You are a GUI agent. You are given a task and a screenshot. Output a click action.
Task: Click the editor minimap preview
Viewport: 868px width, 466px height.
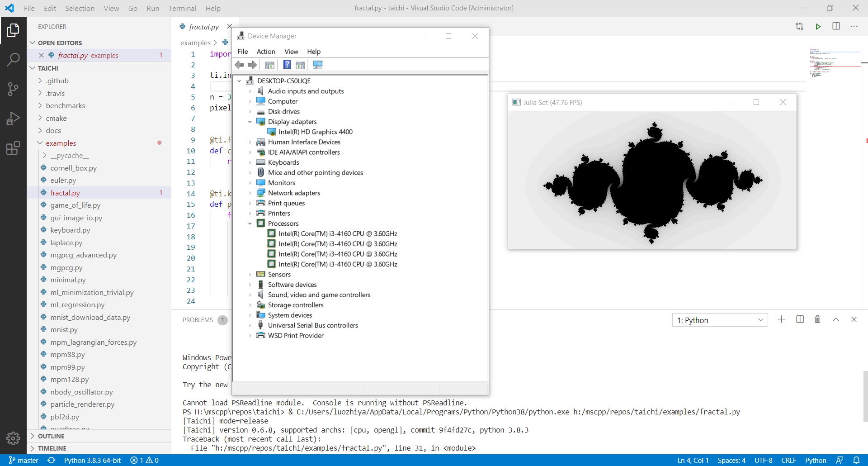(x=834, y=63)
